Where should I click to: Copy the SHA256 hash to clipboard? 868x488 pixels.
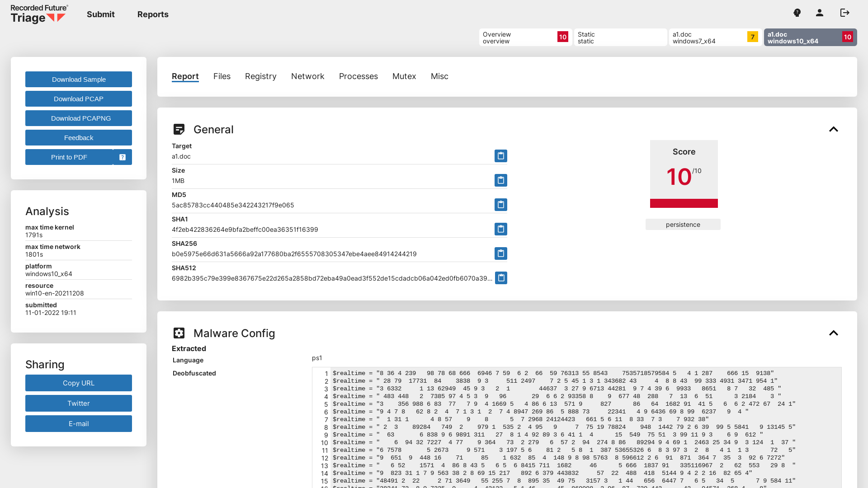tap(500, 253)
